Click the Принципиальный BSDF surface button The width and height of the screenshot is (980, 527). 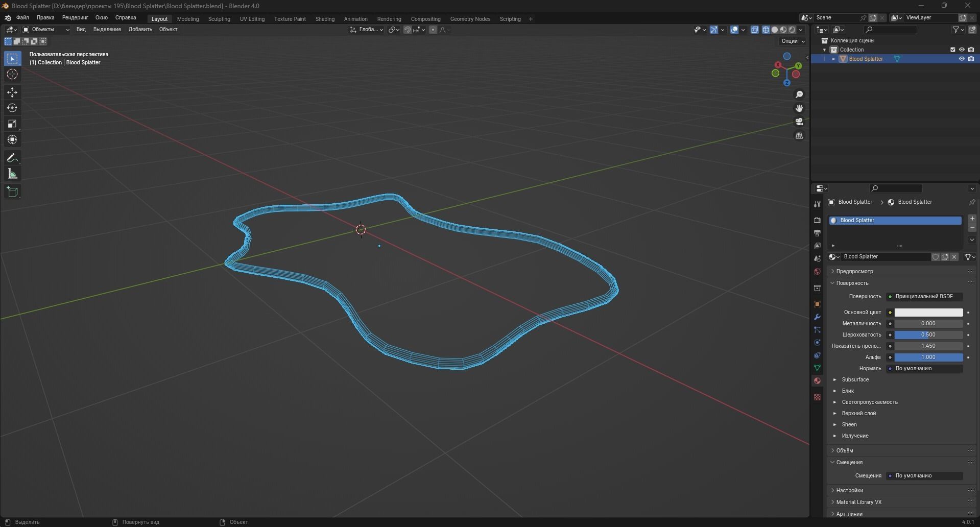tap(924, 296)
